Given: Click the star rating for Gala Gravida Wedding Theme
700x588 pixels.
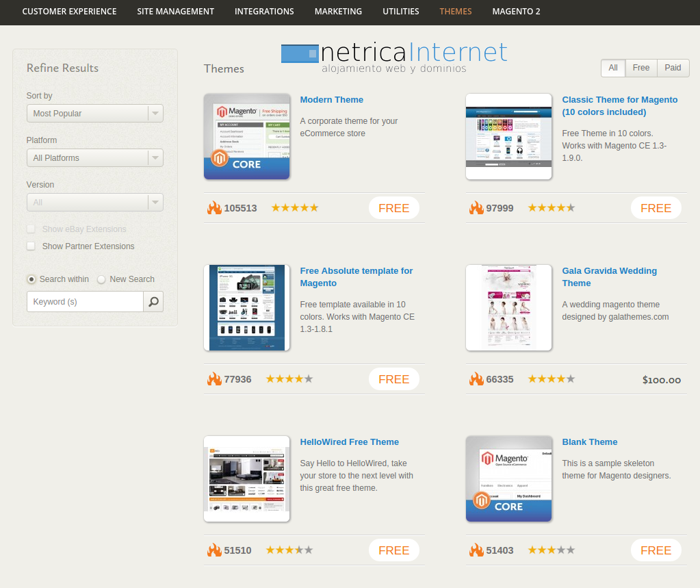Looking at the screenshot, I should point(551,379).
